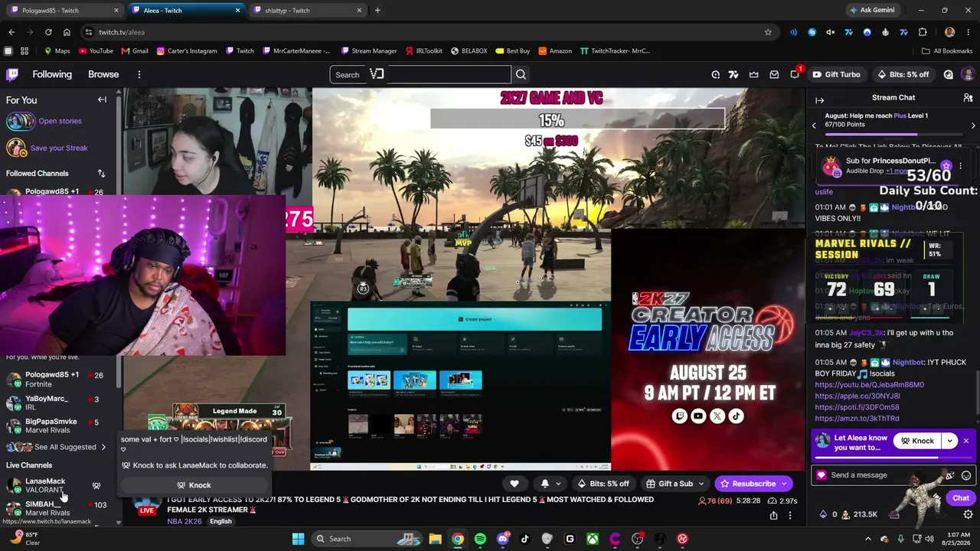Go to next hype goal arrow
Viewport: 980px width, 551px height.
(973, 126)
